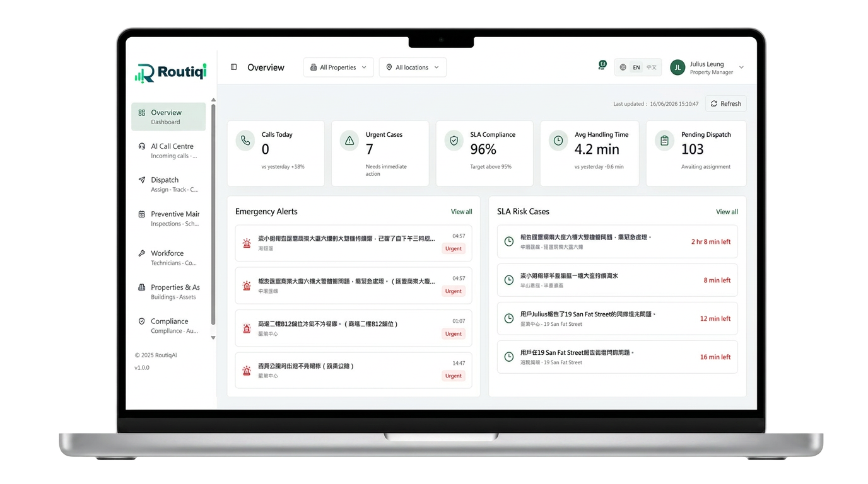The width and height of the screenshot is (868, 484).
Task: Click the Pending Dispatch clipboard icon
Action: 664,141
